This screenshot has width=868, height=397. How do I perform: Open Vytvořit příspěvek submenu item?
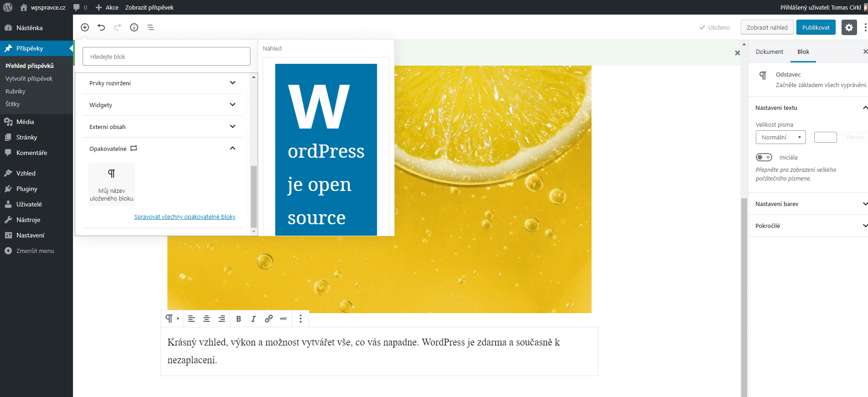coord(29,78)
